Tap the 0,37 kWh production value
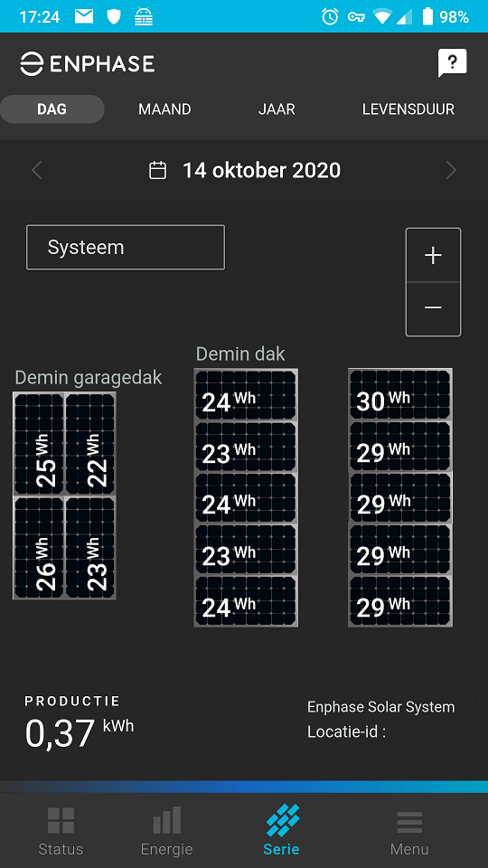 pyautogui.click(x=80, y=732)
